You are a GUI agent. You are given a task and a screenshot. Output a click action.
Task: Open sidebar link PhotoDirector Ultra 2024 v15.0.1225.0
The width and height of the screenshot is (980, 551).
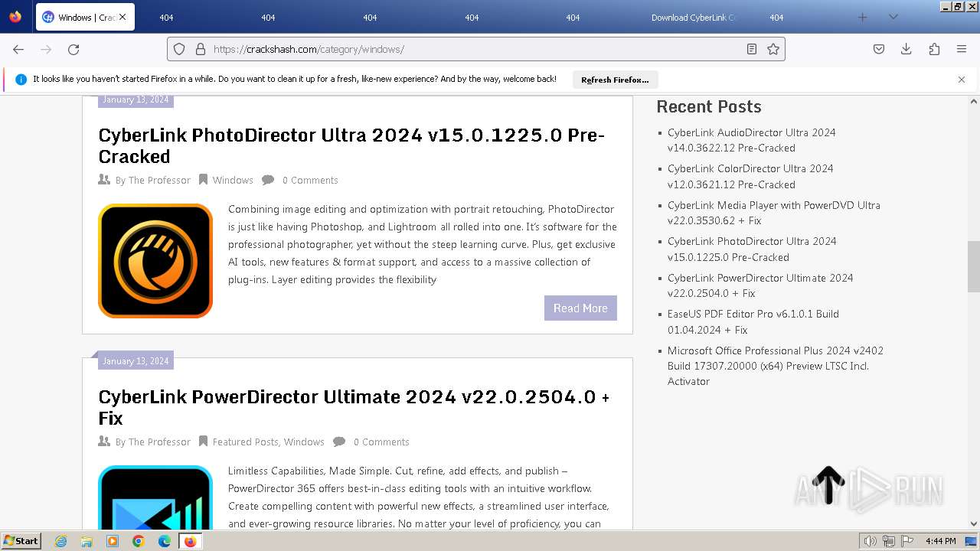(x=752, y=249)
